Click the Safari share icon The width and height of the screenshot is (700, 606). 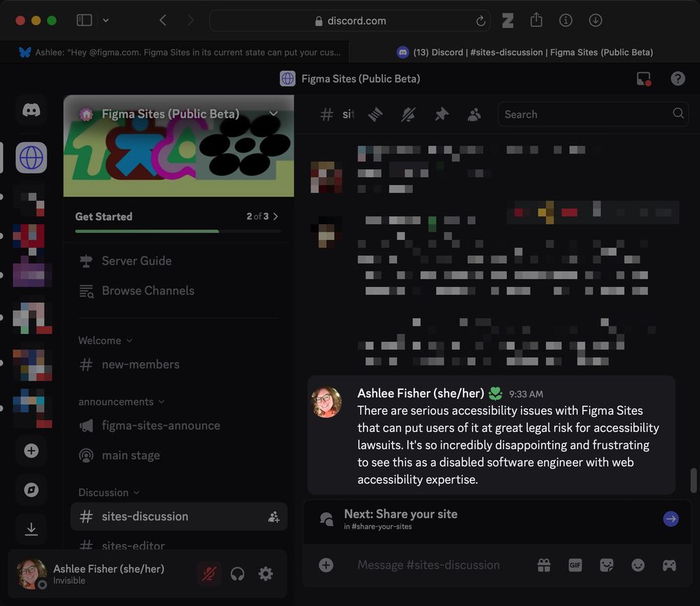click(x=536, y=20)
